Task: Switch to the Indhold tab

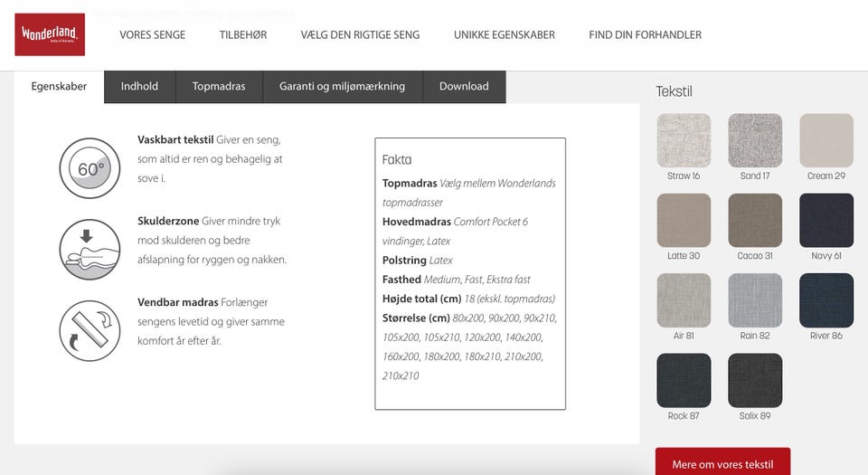Action: 139,86
